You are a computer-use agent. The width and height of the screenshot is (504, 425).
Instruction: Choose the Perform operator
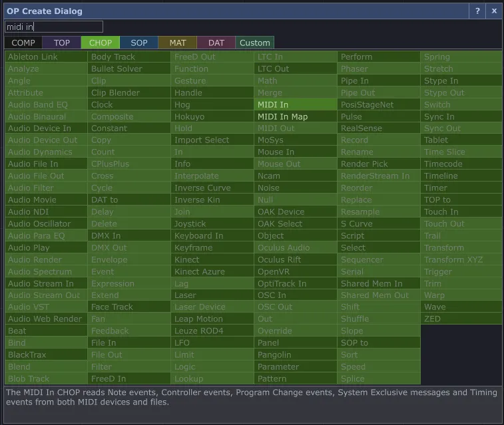coord(379,57)
